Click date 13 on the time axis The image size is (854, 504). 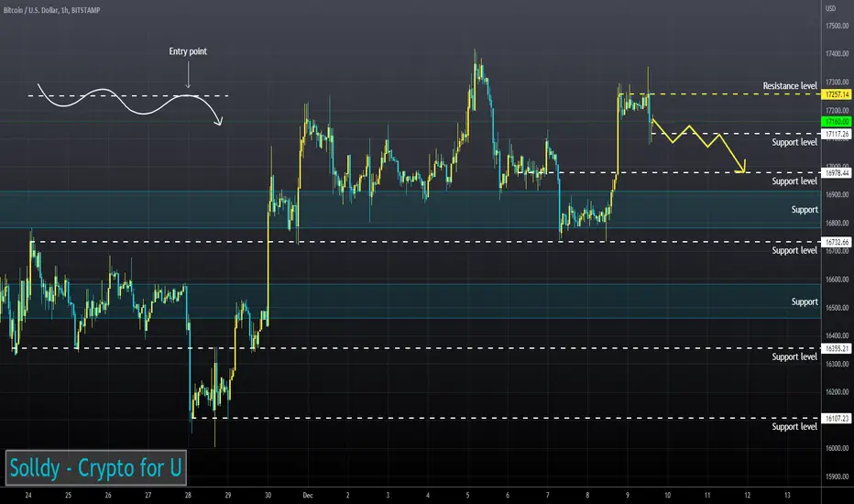[787, 495]
